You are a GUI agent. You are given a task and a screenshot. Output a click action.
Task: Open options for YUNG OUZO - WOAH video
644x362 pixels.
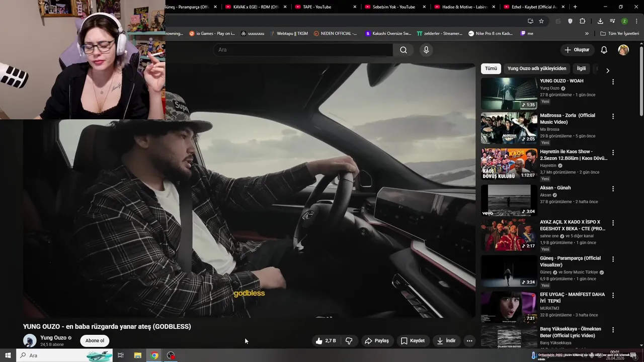click(613, 82)
